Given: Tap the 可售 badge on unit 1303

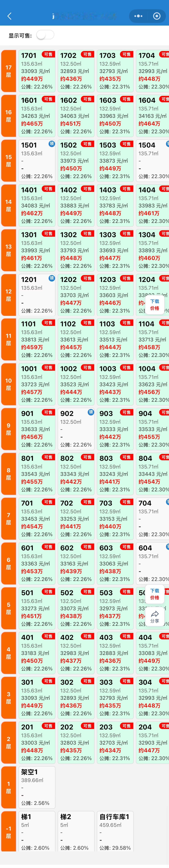Looking at the screenshot, I should pos(127,234).
